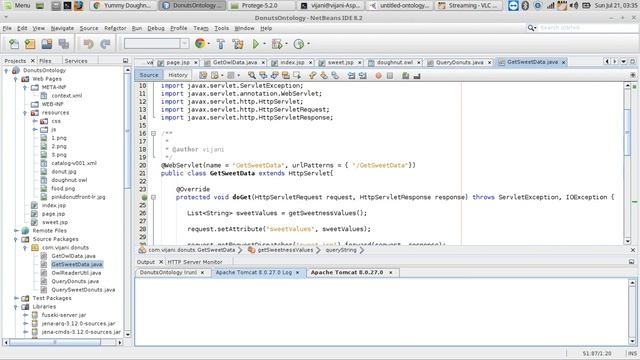Toggle code fold at the doGet method line 24
Viewport: 640px width, 360px height.
(x=153, y=197)
